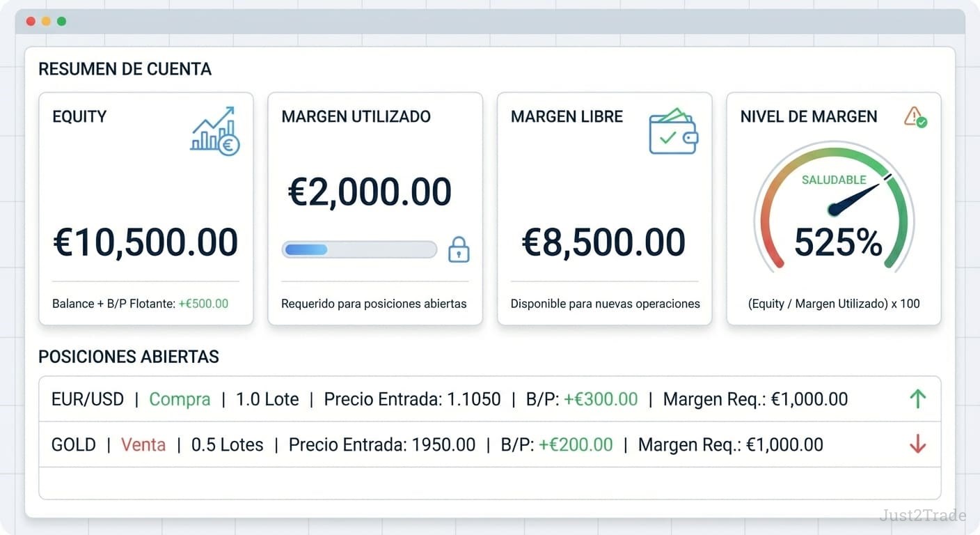Click the padlock icon beside margin bar
This screenshot has width=980, height=535.
coord(459,249)
